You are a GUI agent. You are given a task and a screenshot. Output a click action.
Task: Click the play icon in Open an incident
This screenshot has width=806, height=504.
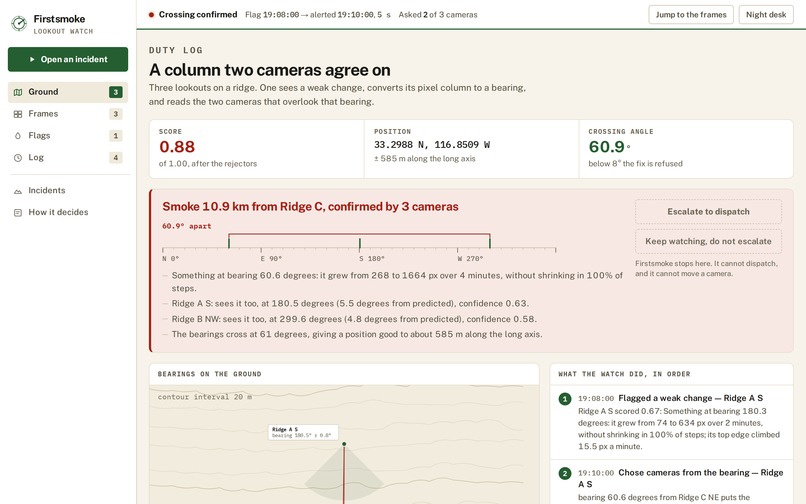point(32,59)
